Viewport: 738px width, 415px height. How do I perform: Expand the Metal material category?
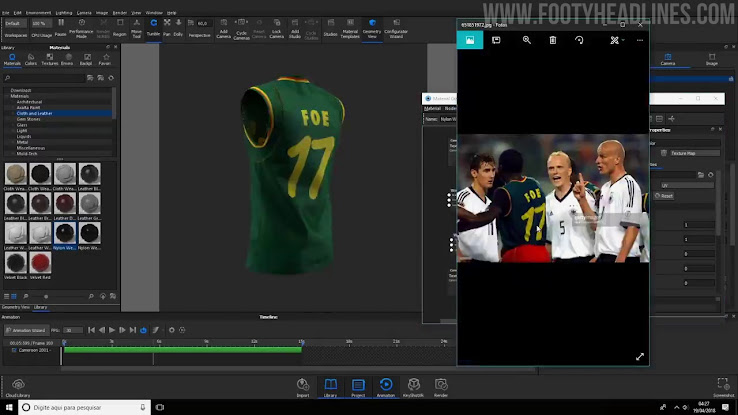[23, 142]
